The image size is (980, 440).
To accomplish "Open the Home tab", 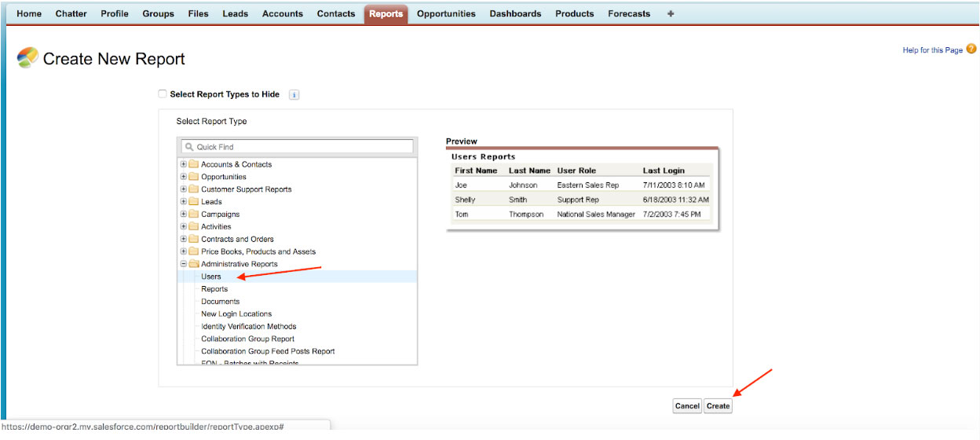I will click(x=29, y=13).
